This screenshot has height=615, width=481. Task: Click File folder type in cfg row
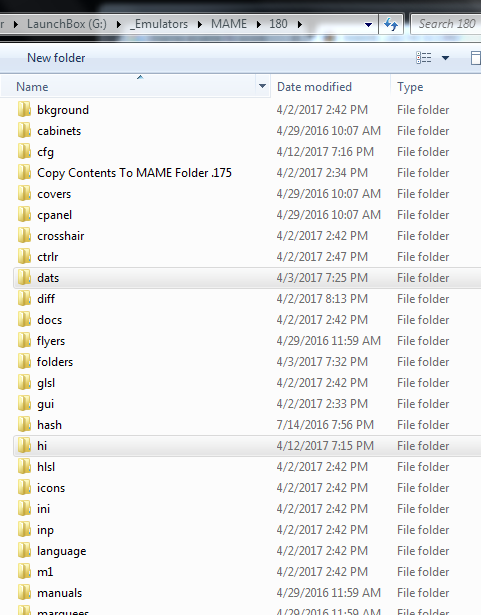coord(423,151)
